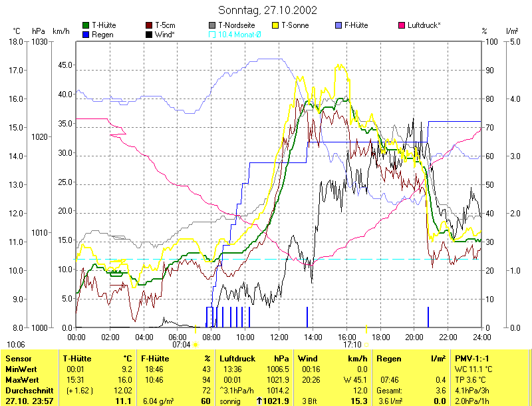Click the MaxWert row label
Image resolution: width=532 pixels, height=406 pixels.
(x=22, y=380)
